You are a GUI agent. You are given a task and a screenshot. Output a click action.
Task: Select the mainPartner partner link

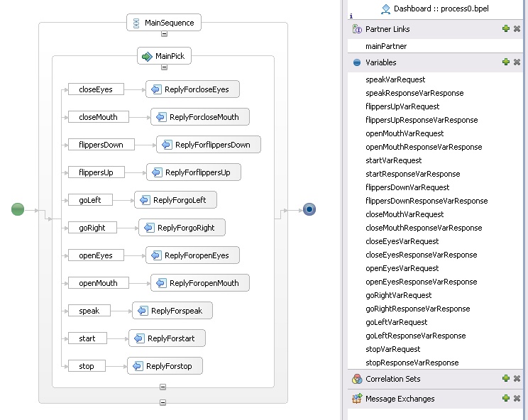pyautogui.click(x=386, y=46)
